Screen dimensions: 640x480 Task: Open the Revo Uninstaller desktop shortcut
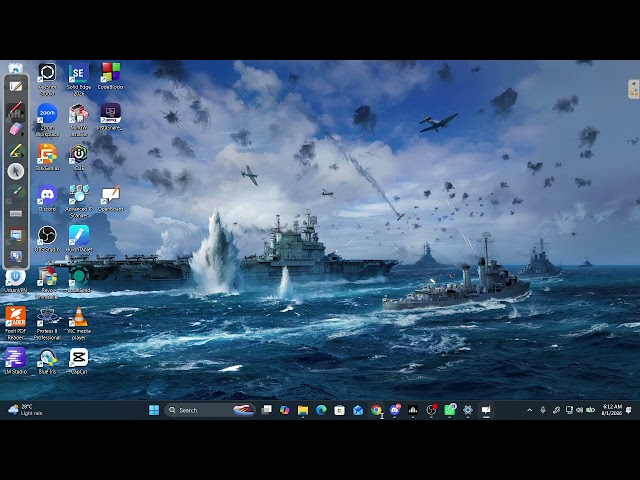click(47, 282)
